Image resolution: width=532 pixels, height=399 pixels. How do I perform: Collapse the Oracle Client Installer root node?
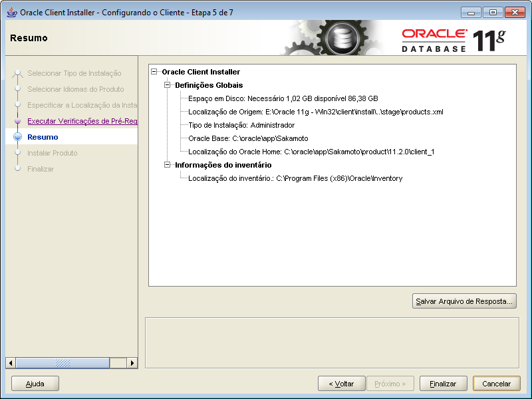154,72
